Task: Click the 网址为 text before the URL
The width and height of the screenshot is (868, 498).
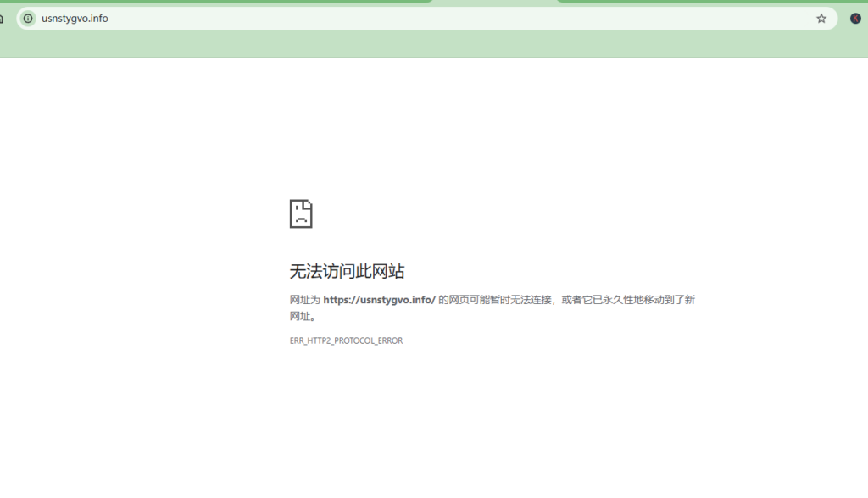Action: pyautogui.click(x=304, y=300)
